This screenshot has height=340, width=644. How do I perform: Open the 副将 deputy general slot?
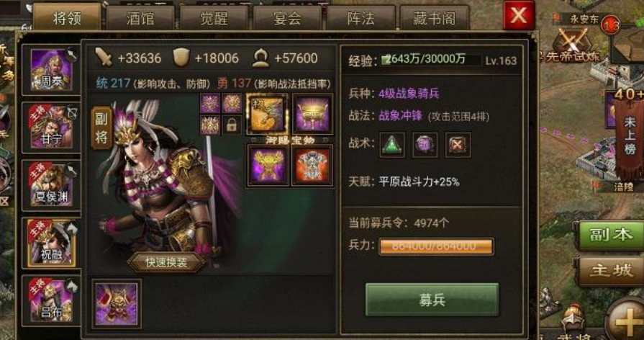coord(101,128)
